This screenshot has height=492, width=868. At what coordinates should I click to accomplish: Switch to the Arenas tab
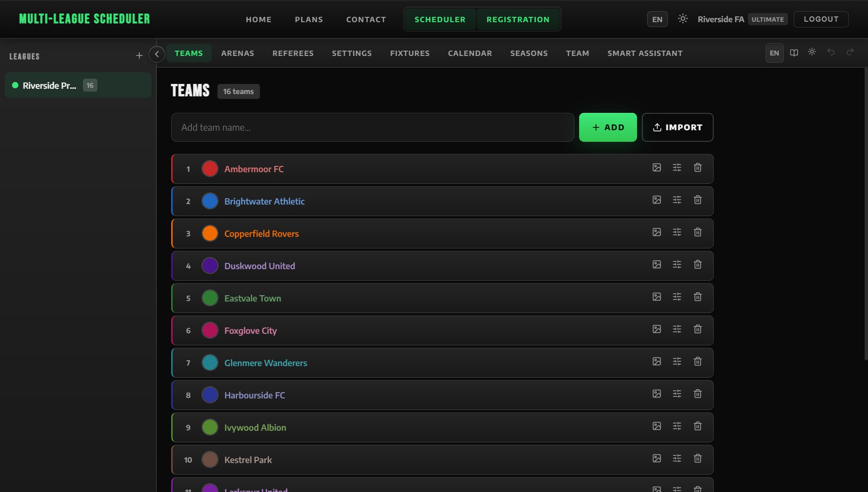pyautogui.click(x=237, y=53)
